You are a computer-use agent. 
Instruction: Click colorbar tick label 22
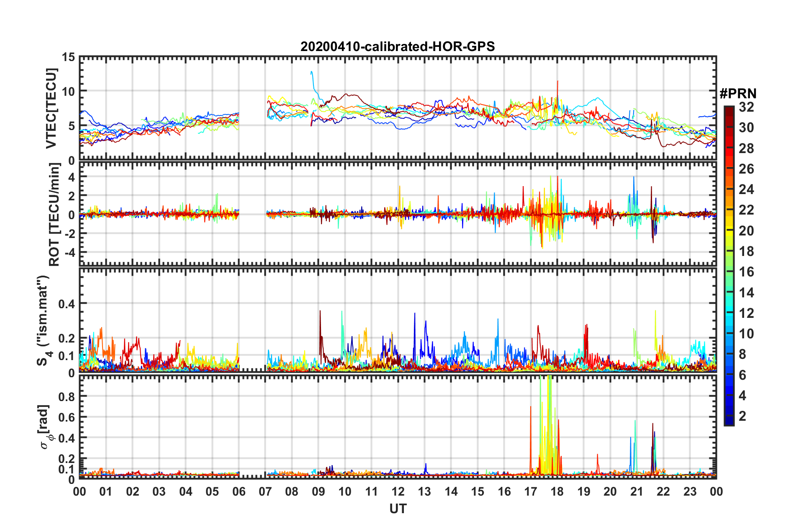pyautogui.click(x=746, y=210)
